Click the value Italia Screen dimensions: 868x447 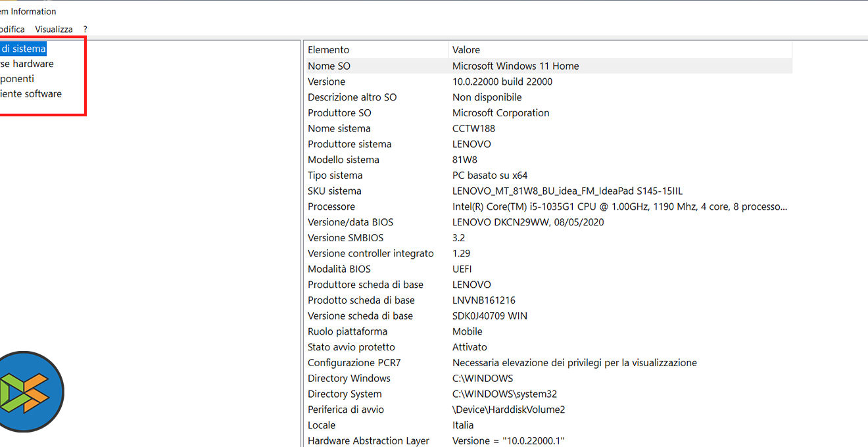(x=463, y=425)
